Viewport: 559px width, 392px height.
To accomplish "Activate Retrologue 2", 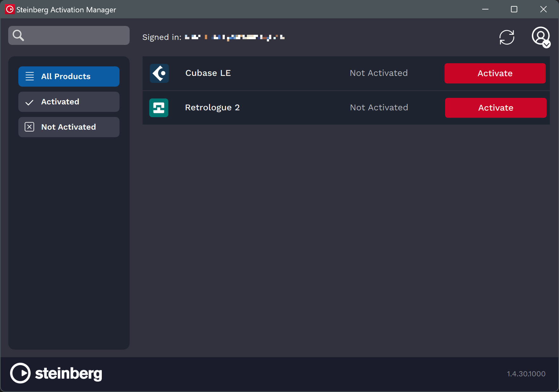I will coord(496,108).
